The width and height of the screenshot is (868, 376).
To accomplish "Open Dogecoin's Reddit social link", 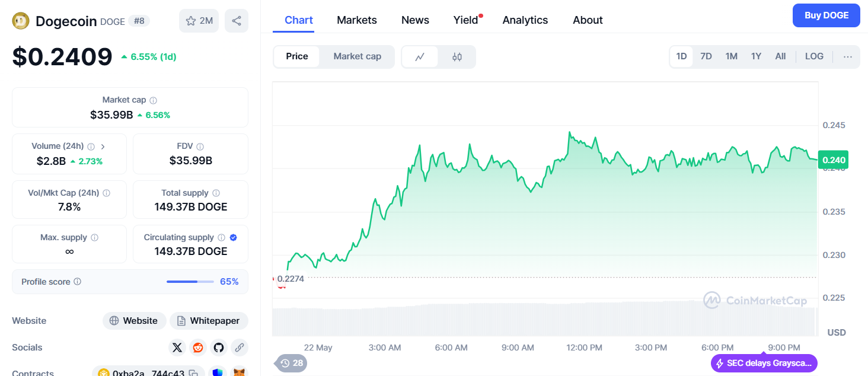I will pos(198,348).
